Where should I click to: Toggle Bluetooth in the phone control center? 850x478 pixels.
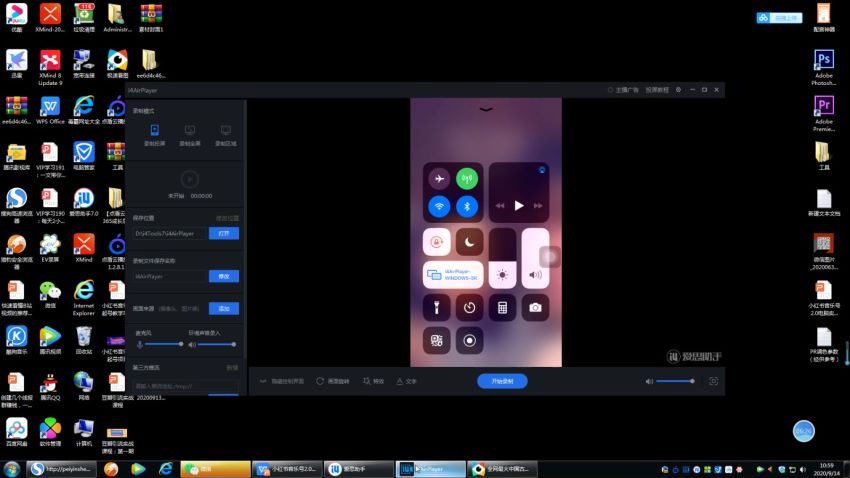pos(467,206)
